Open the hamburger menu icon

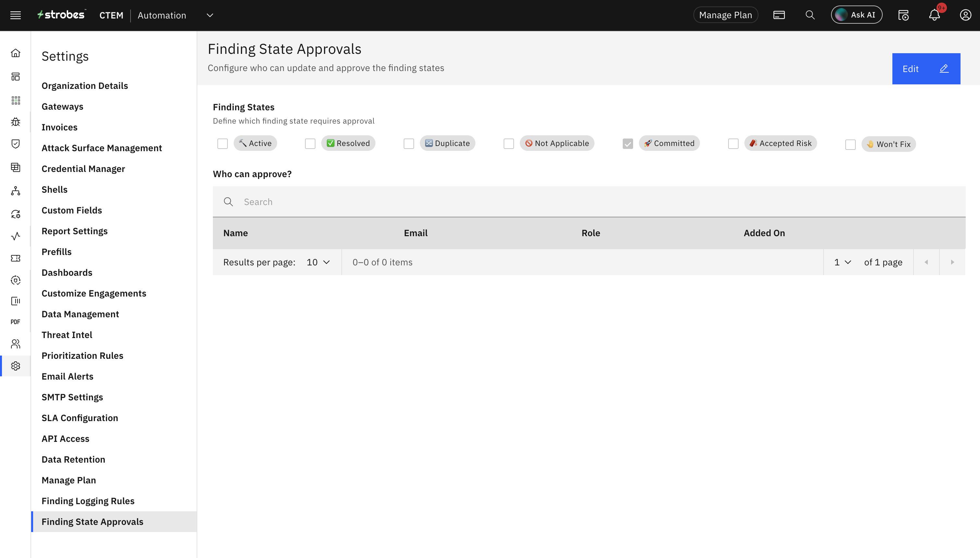[x=15, y=15]
